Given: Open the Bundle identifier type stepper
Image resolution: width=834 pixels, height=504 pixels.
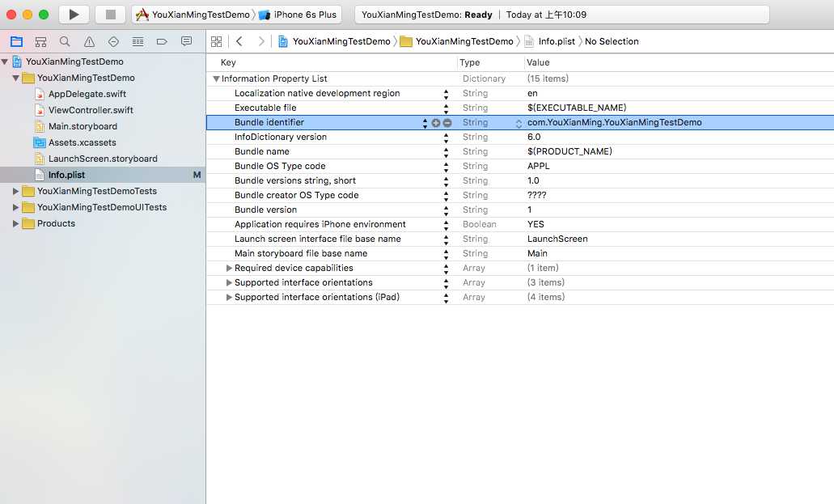Looking at the screenshot, I should [x=519, y=123].
